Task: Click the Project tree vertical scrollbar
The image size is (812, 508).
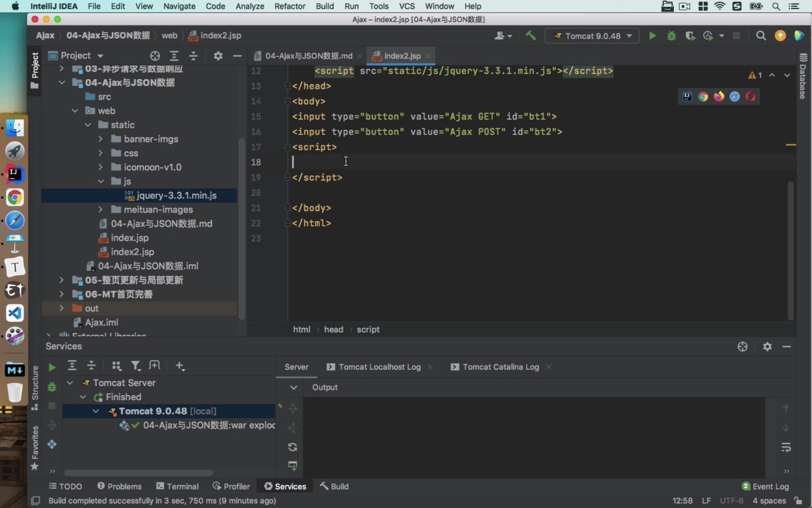Action: [242, 229]
